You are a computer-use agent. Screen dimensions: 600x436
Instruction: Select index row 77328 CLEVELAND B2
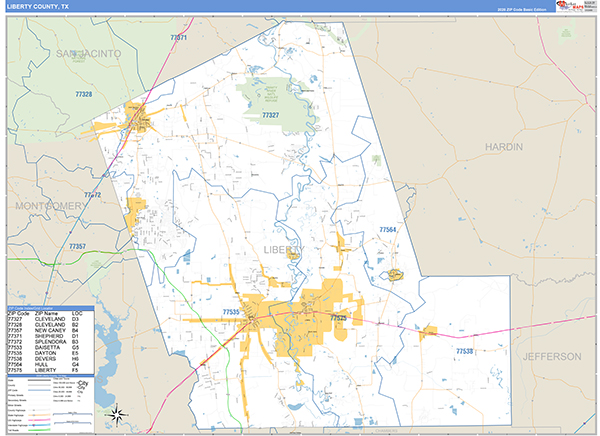[43, 325]
